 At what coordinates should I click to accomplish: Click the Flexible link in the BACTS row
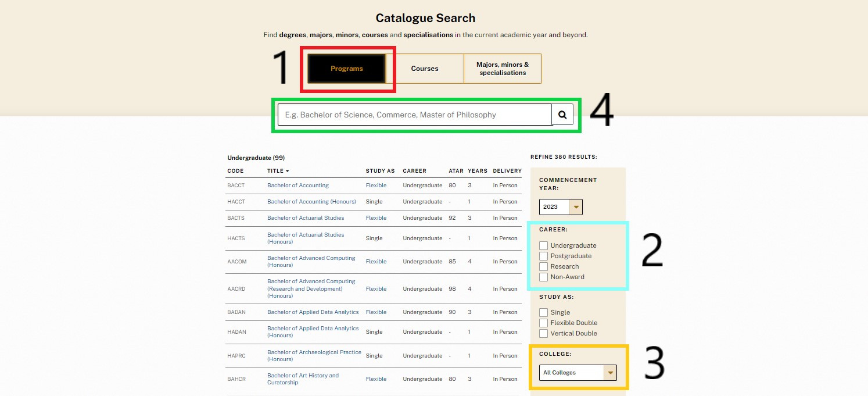click(x=376, y=218)
